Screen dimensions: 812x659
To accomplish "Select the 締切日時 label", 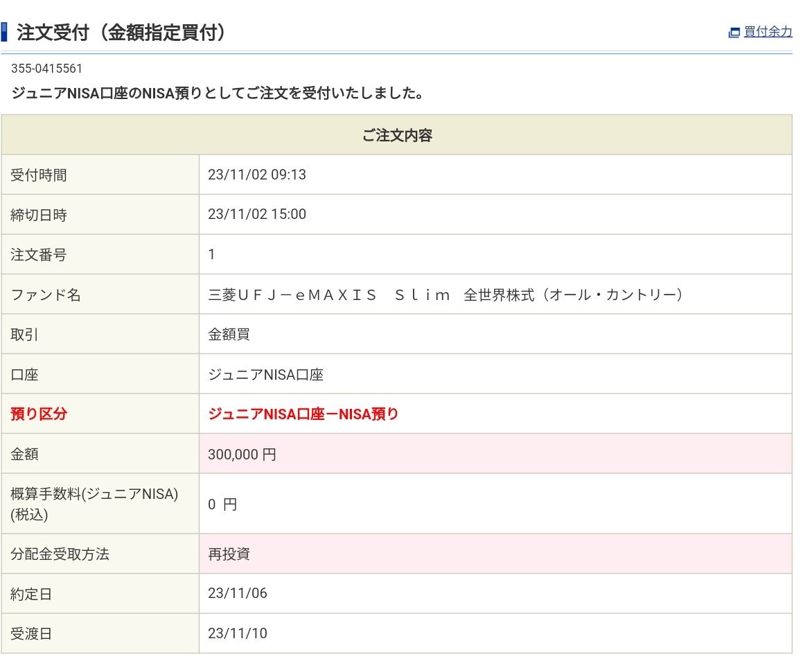I will tap(38, 215).
